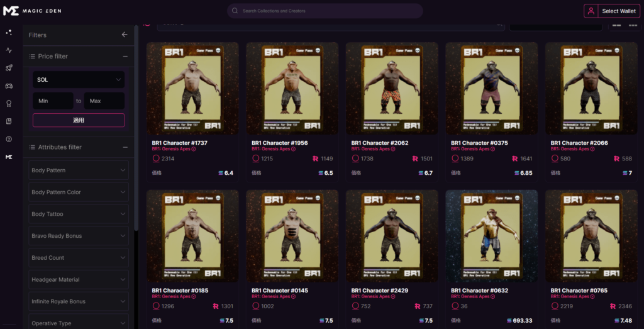
Task: Collapse the Attributes filter section
Action: [x=125, y=147]
